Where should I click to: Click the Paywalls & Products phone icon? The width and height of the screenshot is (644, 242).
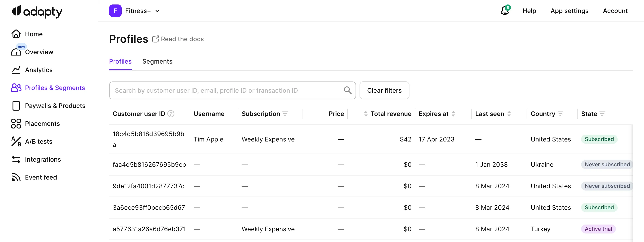tap(16, 106)
